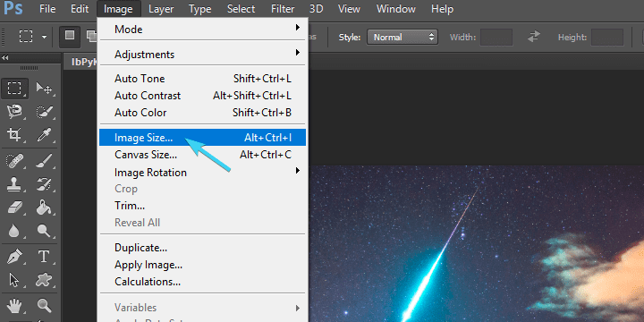Screen dimensions: 644x322
Task: Select the Dodge tool
Action: (x=44, y=231)
